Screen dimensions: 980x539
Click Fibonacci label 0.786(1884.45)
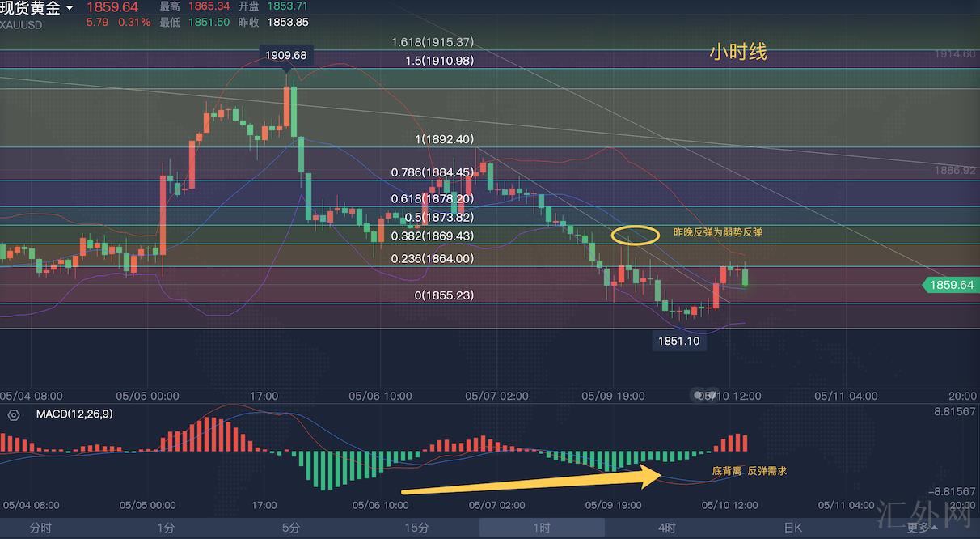coord(433,172)
